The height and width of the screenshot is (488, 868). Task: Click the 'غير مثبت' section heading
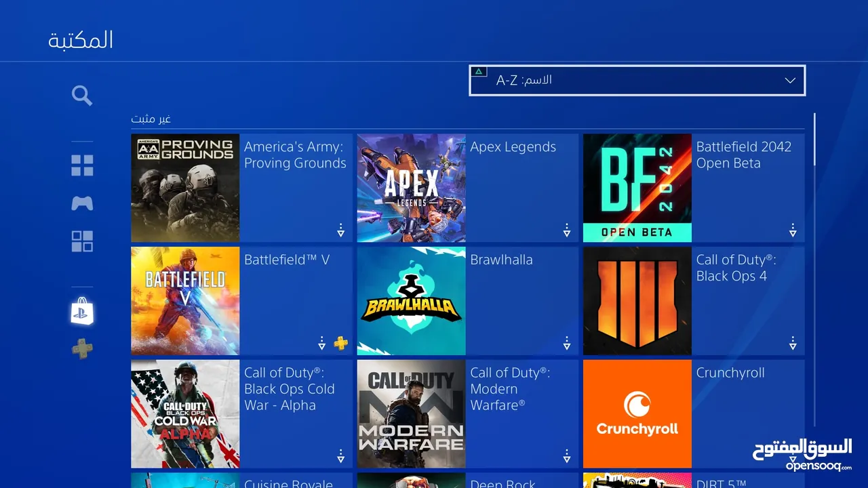151,119
